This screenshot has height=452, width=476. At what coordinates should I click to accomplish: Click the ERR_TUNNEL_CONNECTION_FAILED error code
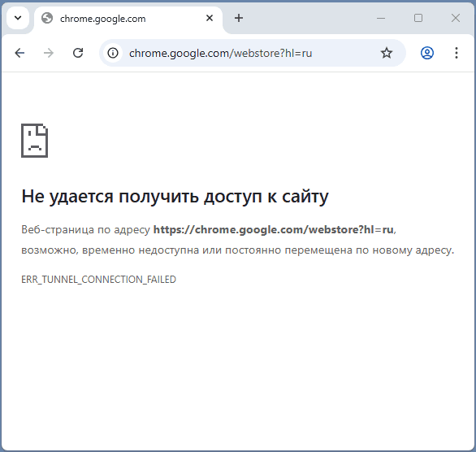98,280
